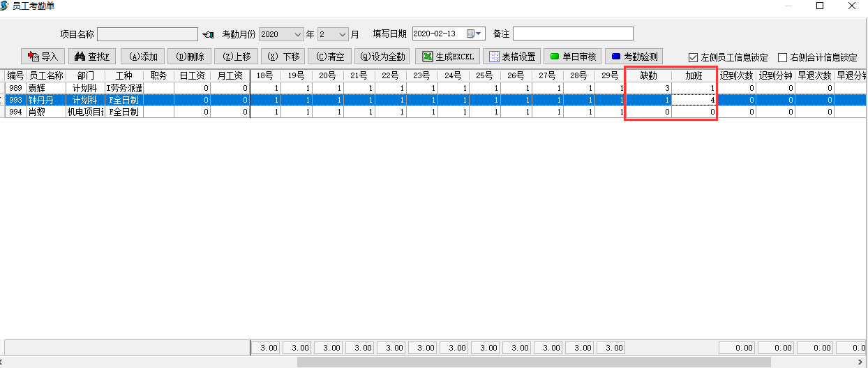Click the 备注 remarks input field

click(x=573, y=34)
